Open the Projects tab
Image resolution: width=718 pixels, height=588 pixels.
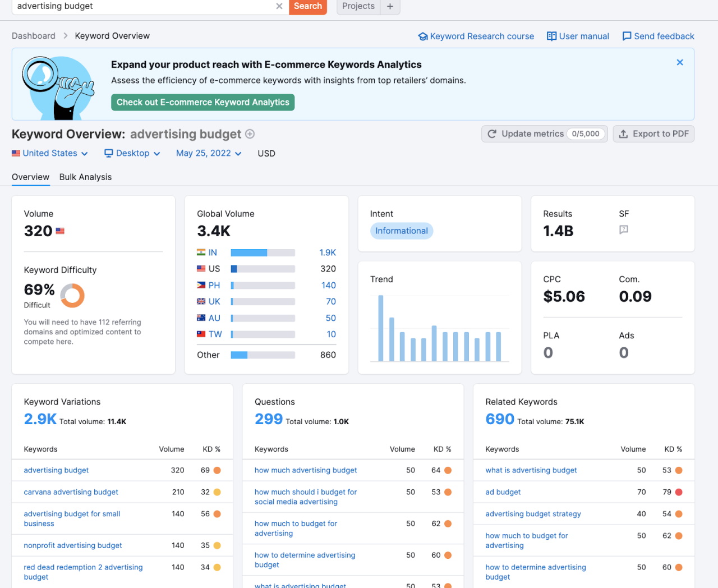pos(358,6)
